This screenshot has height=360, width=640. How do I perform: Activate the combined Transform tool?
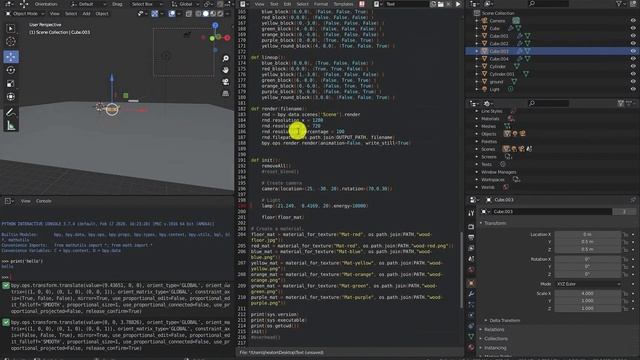pos(11,97)
